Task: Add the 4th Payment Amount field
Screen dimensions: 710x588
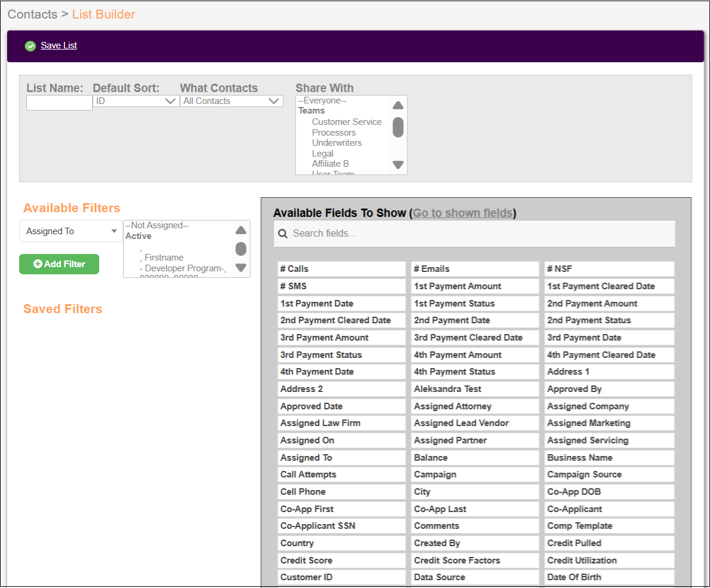Action: coord(475,355)
